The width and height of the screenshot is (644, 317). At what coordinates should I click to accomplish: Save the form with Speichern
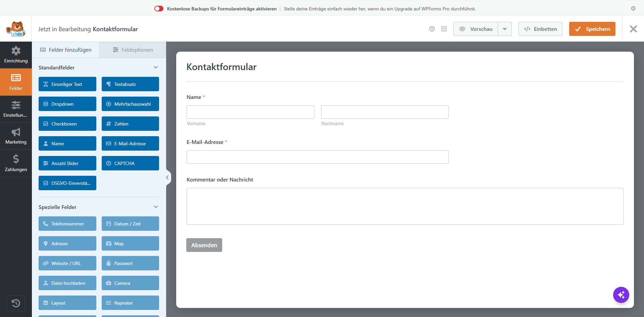click(592, 29)
